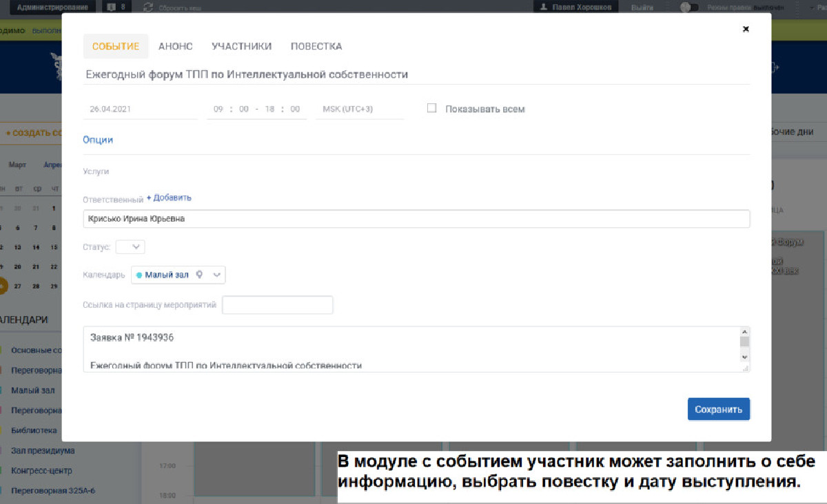Expand the Опции link
827x504 pixels.
coord(98,140)
